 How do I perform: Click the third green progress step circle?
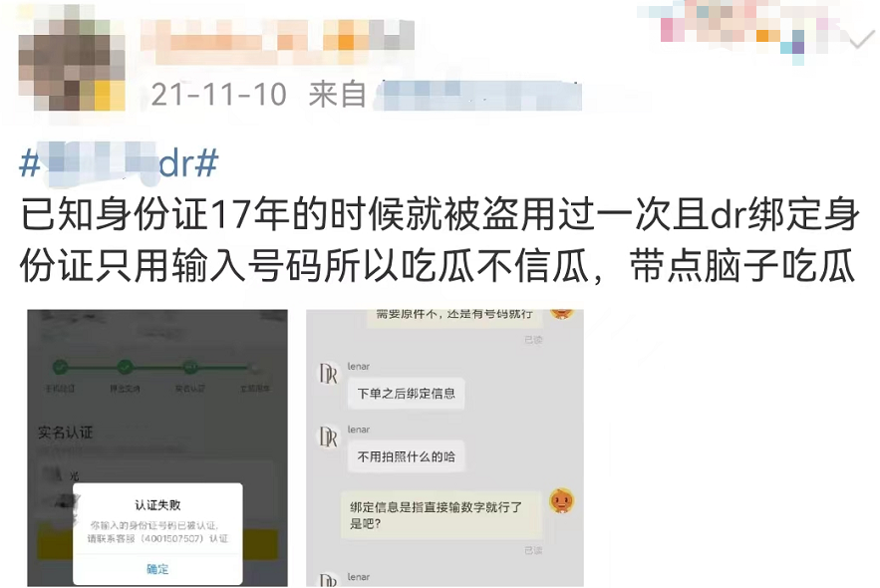click(190, 367)
